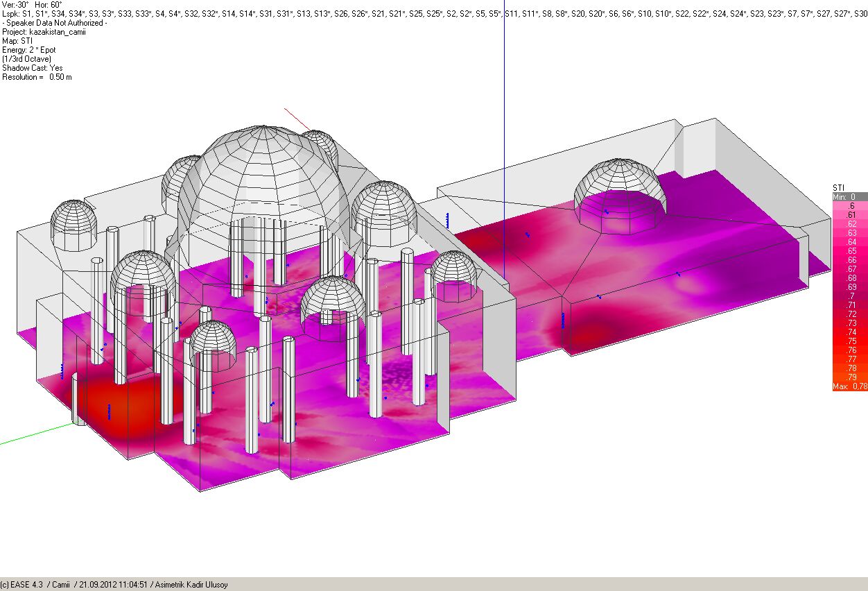Screen dimensions: 868x591
Task: Click the Energy: 2 * Epot line
Action: (x=29, y=50)
